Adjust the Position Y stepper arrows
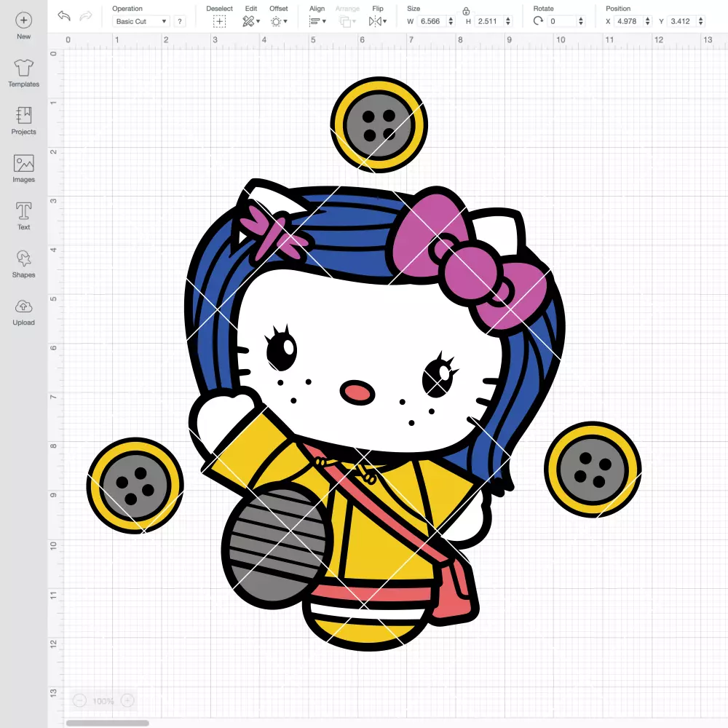The image size is (728, 728). point(701,21)
